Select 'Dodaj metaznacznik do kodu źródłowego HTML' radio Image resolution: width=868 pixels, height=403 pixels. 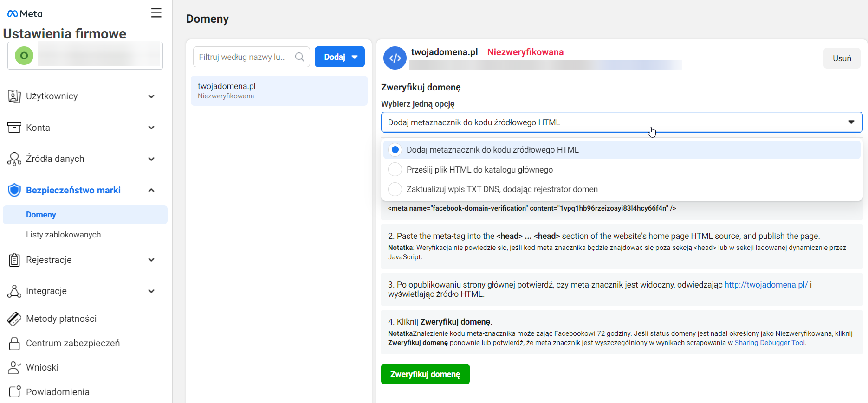click(x=395, y=150)
